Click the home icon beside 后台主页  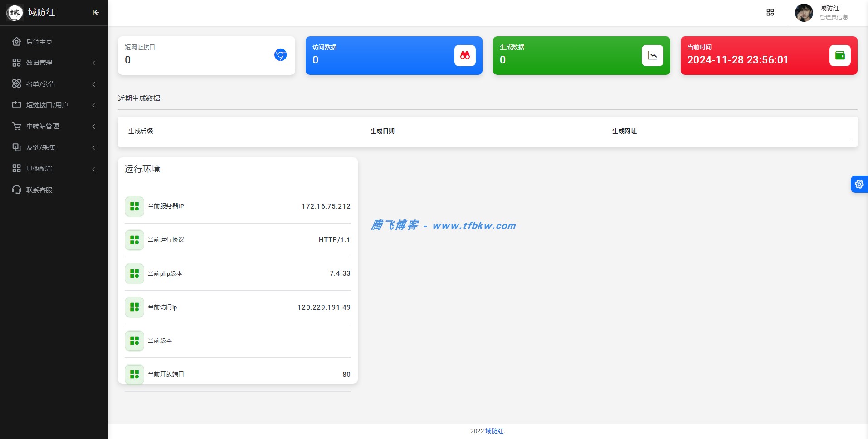[16, 42]
